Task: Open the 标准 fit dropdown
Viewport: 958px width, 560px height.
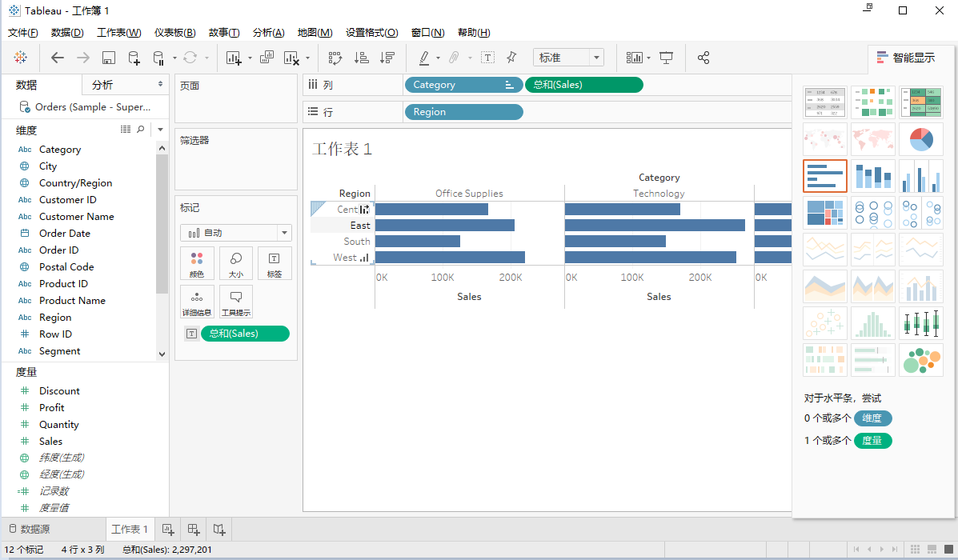Action: point(596,58)
